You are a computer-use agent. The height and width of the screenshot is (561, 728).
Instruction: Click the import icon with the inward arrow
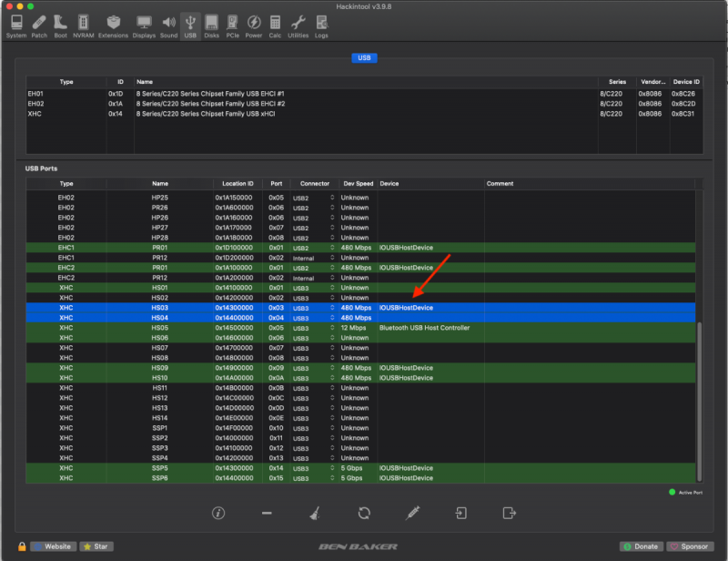click(x=461, y=513)
